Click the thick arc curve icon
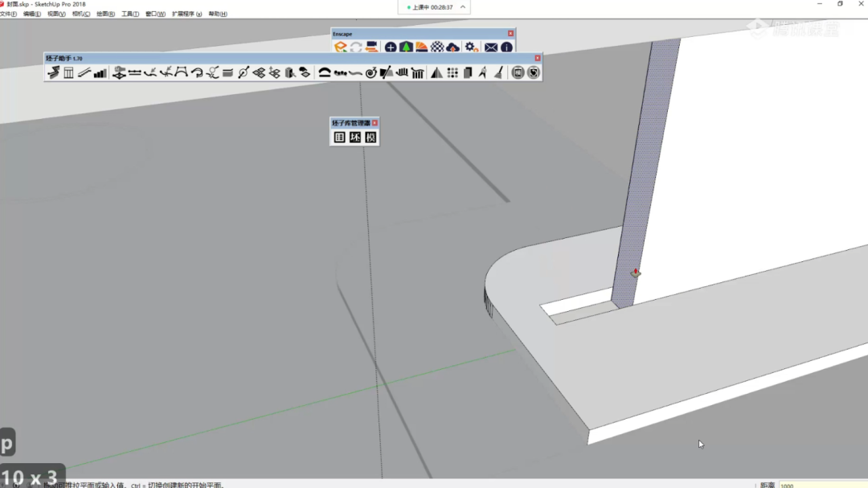Image resolution: width=868 pixels, height=488 pixels. point(325,72)
